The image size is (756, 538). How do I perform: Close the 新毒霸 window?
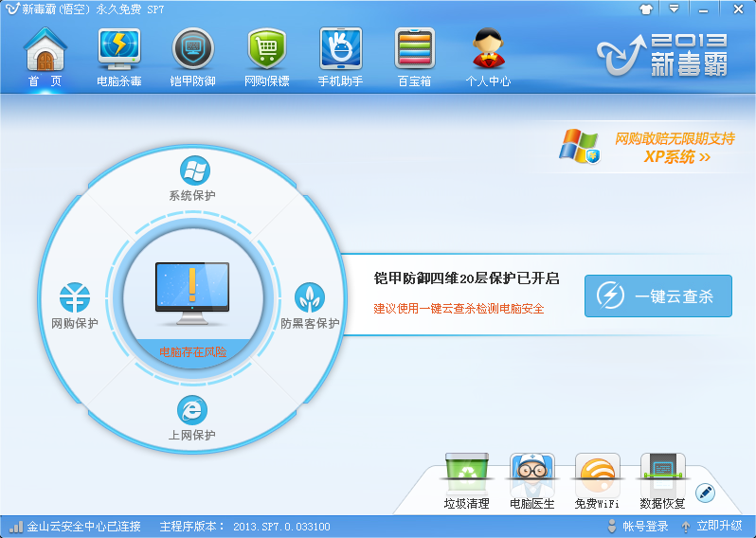click(738, 9)
